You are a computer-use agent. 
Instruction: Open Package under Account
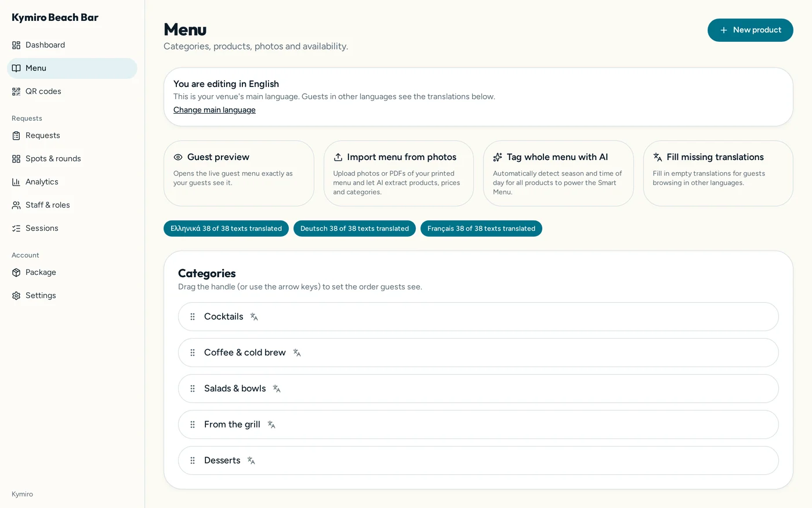click(x=72, y=273)
